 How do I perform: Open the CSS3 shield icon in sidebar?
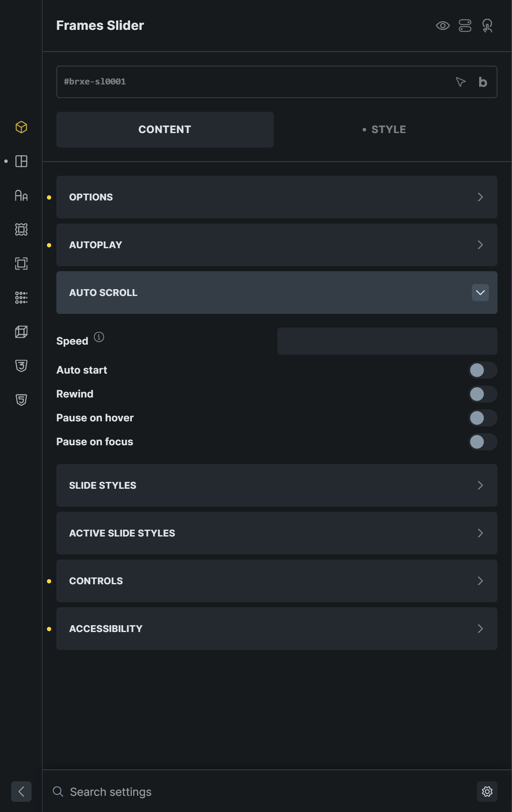(21, 366)
